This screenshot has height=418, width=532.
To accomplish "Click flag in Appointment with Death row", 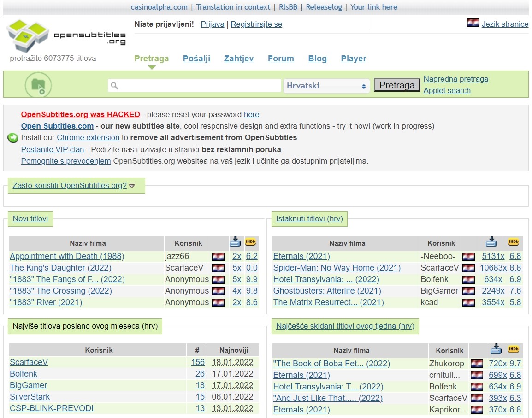I will point(218,257).
